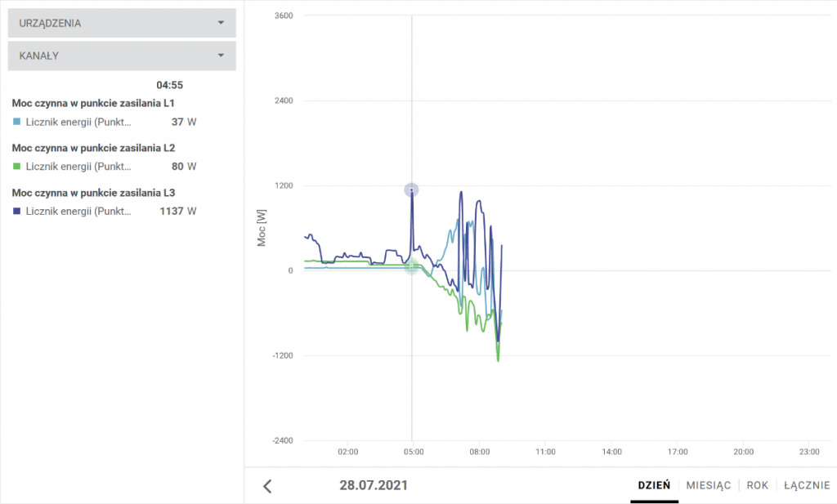The image size is (837, 504).
Task: Click the 08:00 label on time axis
Action: 480,451
